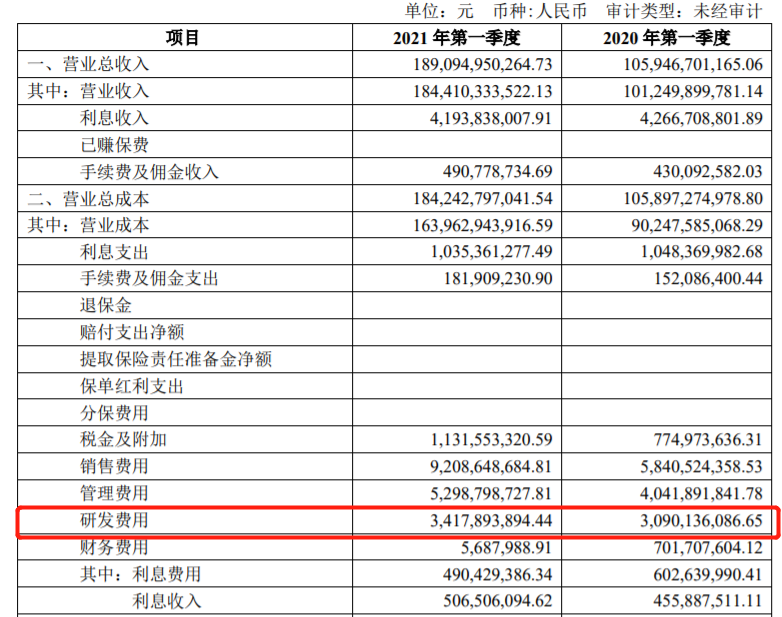Click value 181,909,230.90
The width and height of the screenshot is (782, 617).
[x=498, y=278]
